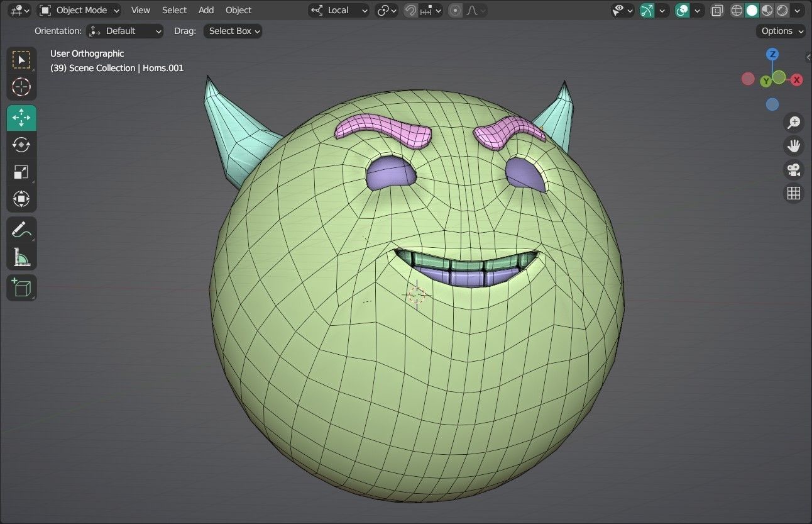Toggle viewport gizmos display
This screenshot has width=812, height=524.
(647, 10)
